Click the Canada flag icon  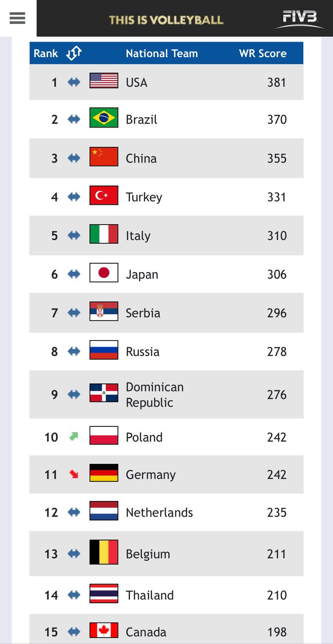[x=104, y=630]
